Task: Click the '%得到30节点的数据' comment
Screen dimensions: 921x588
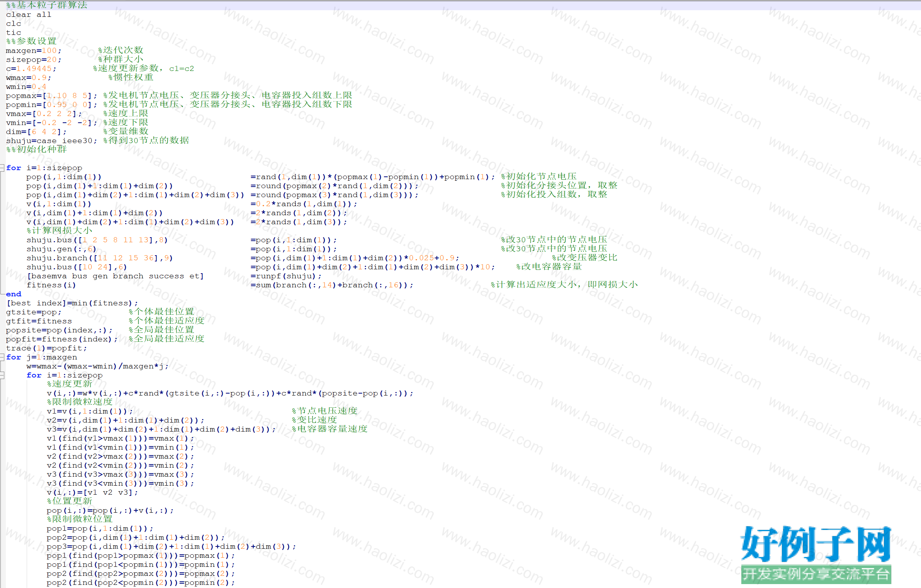Action: click(146, 140)
